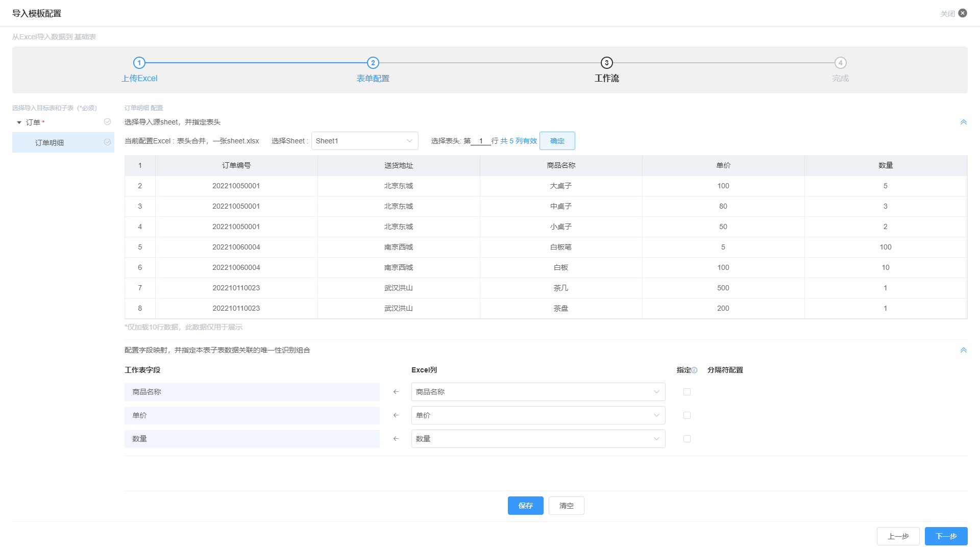Click the 数量 column header in preview table
Screen dimensions: 980x551
[886, 165]
